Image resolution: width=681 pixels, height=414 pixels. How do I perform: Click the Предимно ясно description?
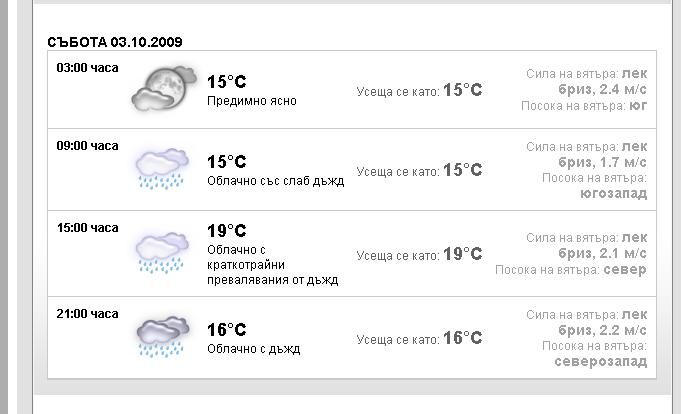(251, 101)
